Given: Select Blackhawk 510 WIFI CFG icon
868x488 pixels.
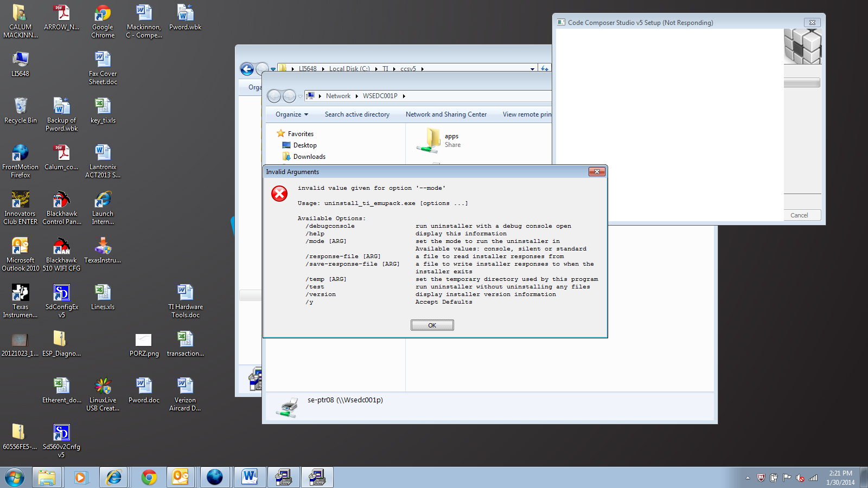Looking at the screenshot, I should point(61,254).
